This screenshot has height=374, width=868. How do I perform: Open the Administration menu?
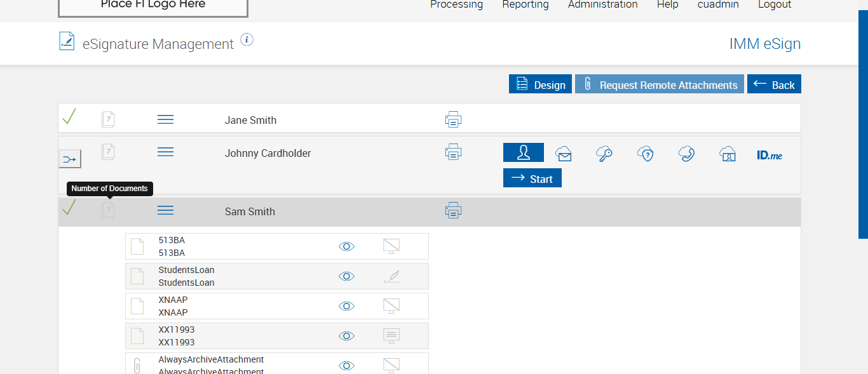pos(602,5)
